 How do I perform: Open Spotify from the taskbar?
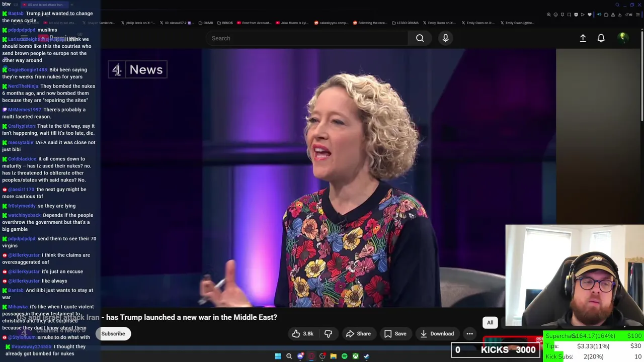[x=345, y=356]
